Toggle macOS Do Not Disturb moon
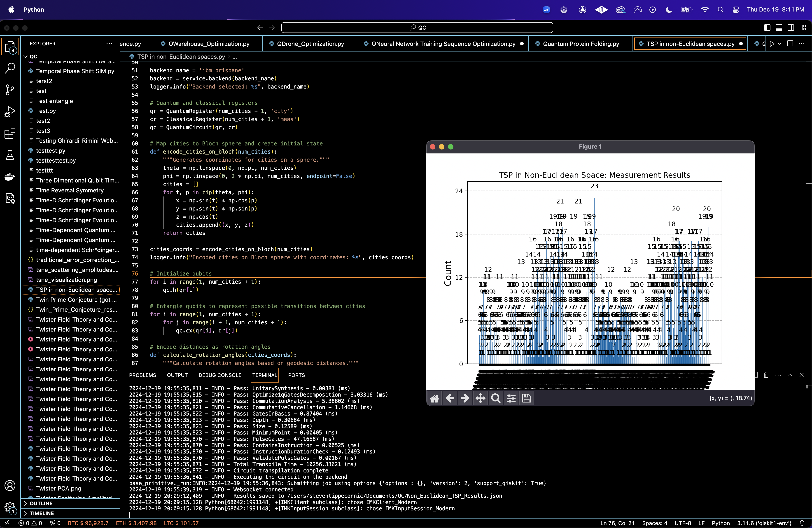Viewport: 812px width, 528px height. 669,9
